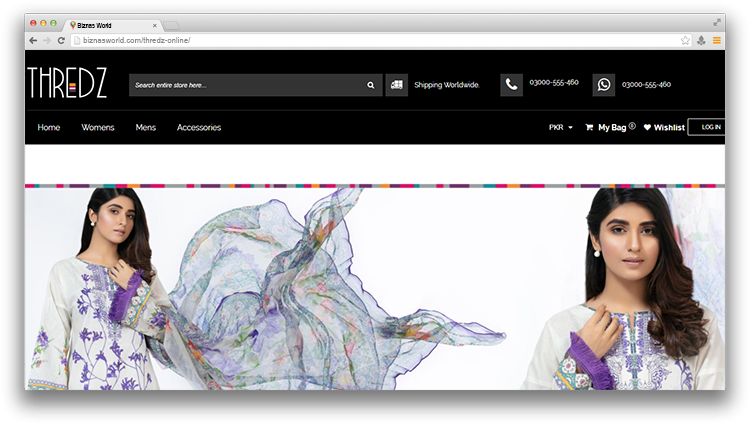Open a new browser tab
Image resolution: width=750 pixels, height=425 pixels.
coord(171,25)
